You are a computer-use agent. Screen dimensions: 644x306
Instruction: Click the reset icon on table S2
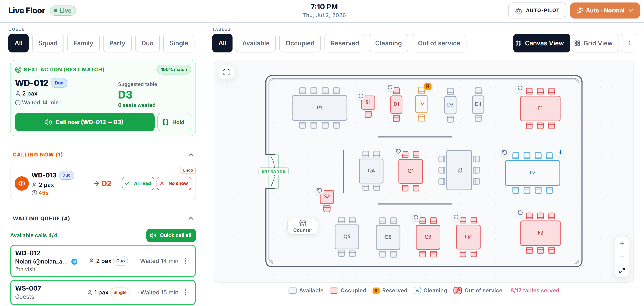tap(320, 190)
